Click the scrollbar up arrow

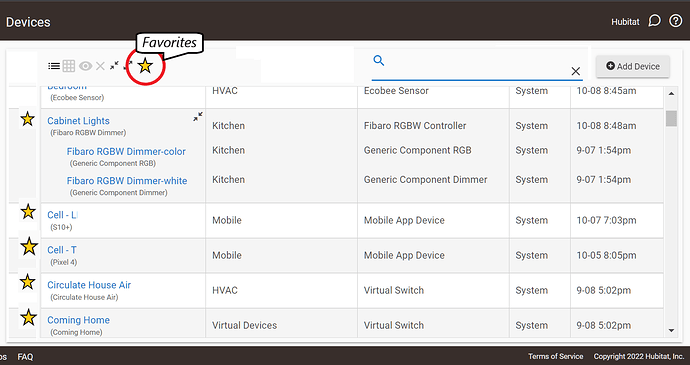click(671, 93)
